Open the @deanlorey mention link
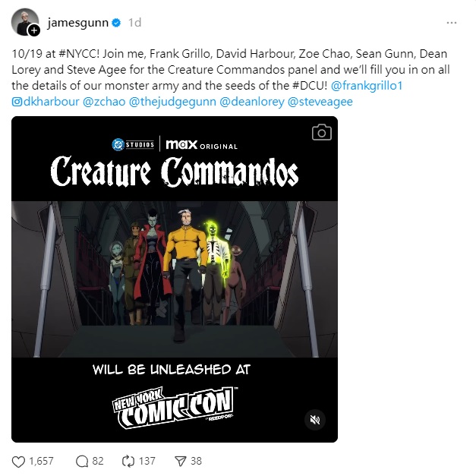 pyautogui.click(x=251, y=102)
